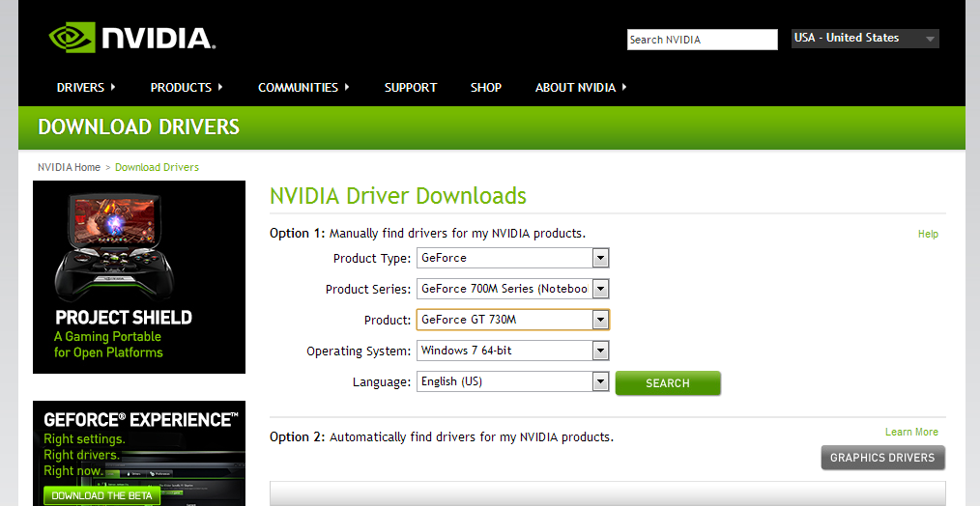Open the Project Shield banner
This screenshot has width=980, height=506.
tap(139, 277)
